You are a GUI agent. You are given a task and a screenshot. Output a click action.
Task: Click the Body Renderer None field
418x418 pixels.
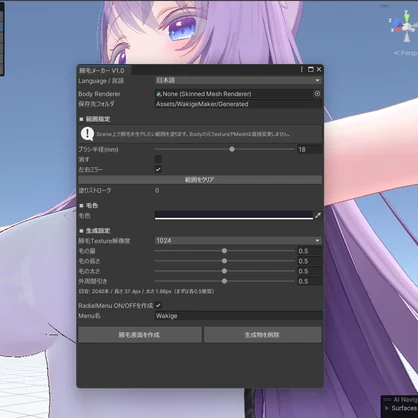click(234, 94)
